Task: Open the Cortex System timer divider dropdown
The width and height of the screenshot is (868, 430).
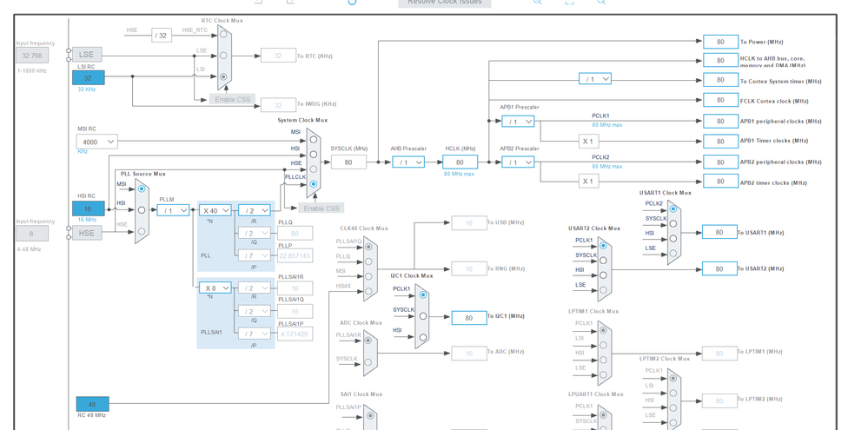Action: click(x=595, y=79)
